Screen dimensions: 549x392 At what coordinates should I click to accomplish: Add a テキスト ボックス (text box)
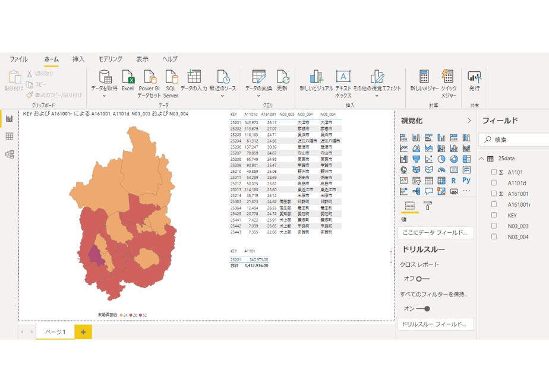[x=343, y=84]
